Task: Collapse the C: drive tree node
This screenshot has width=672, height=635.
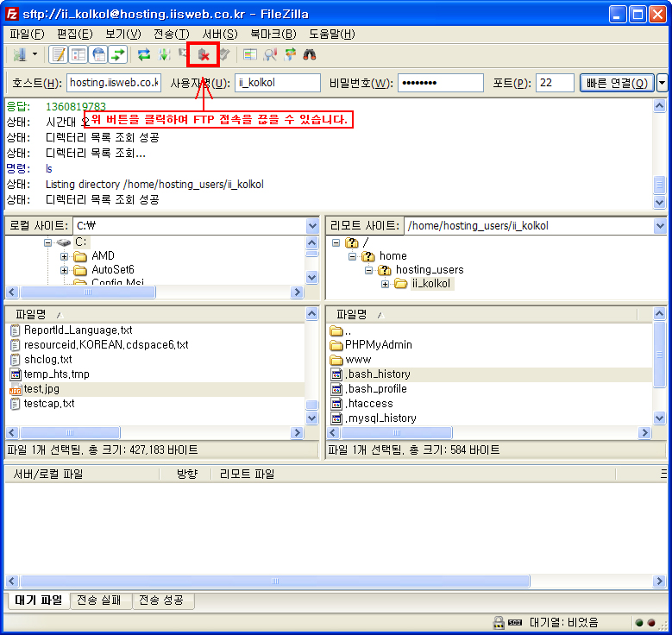Action: (47, 242)
